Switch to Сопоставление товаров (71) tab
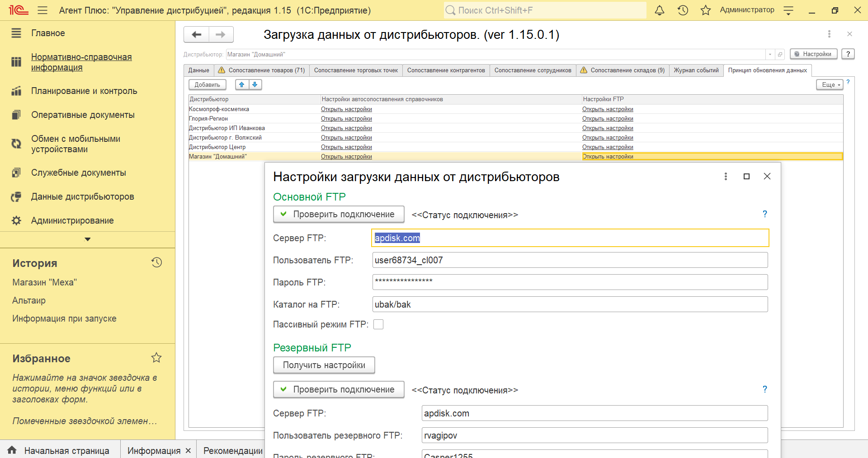The width and height of the screenshot is (868, 458). pos(261,70)
